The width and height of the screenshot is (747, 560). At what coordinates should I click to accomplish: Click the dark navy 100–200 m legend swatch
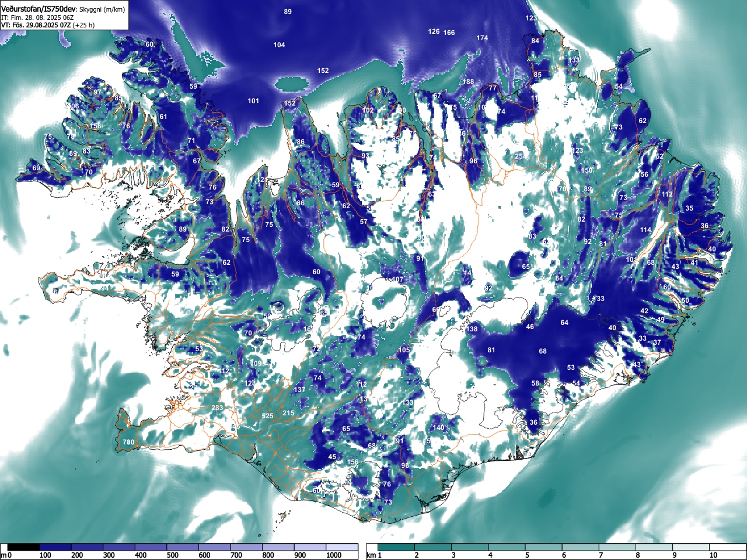55,547
